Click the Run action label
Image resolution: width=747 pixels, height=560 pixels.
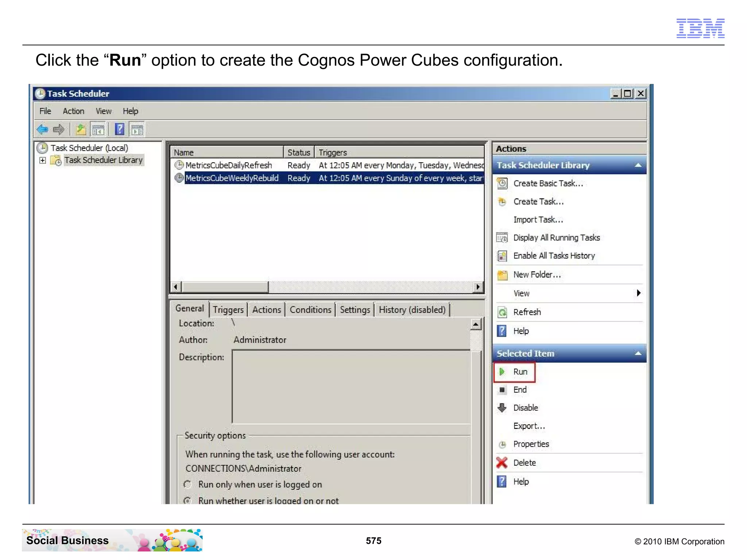tap(520, 372)
